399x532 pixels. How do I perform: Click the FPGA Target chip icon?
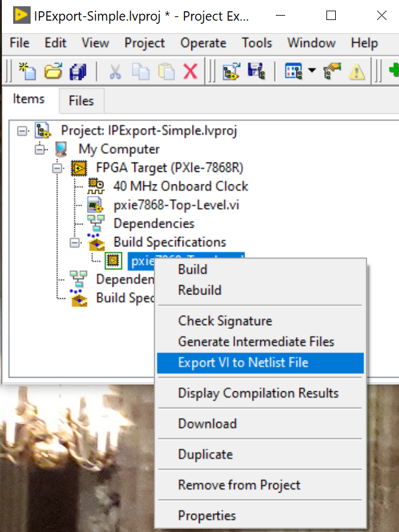coord(79,168)
